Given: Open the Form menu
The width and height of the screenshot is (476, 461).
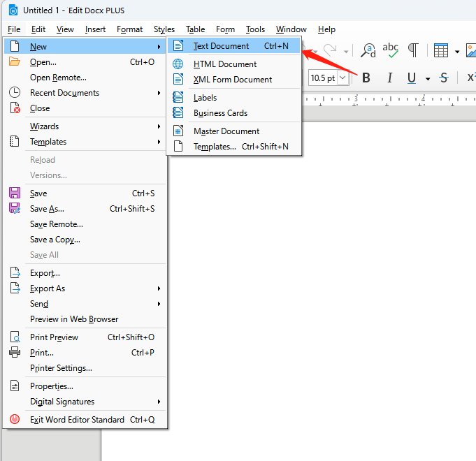Looking at the screenshot, I should pos(225,29).
